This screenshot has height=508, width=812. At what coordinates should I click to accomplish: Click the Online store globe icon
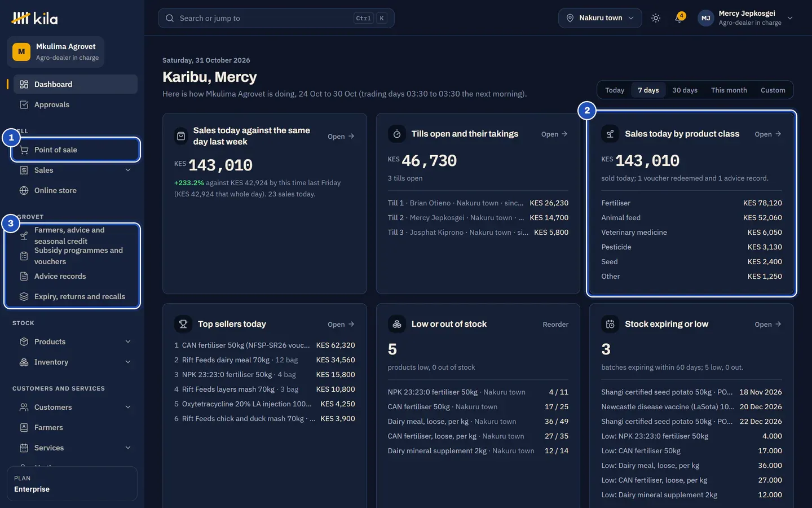click(x=24, y=190)
